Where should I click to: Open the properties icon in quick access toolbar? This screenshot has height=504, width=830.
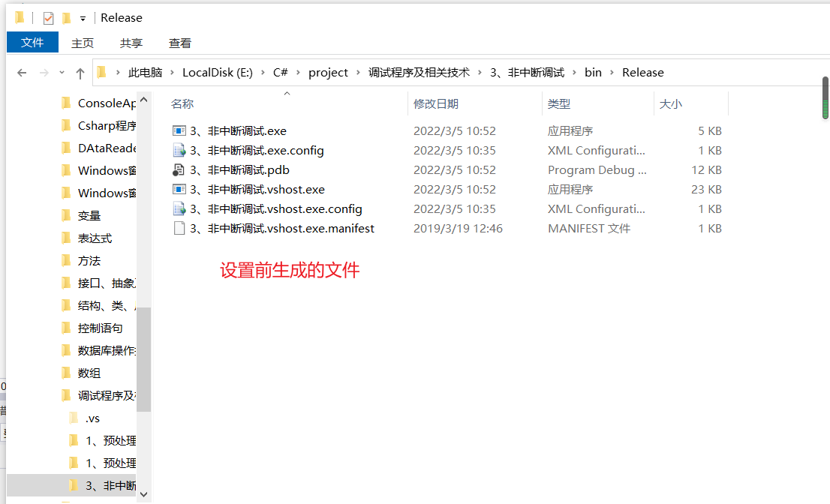point(47,17)
